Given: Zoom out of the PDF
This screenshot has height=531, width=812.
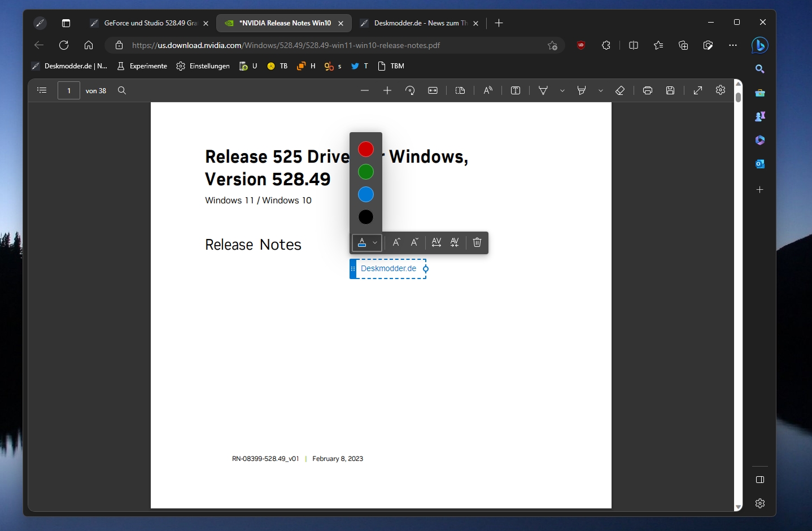Looking at the screenshot, I should (x=365, y=90).
